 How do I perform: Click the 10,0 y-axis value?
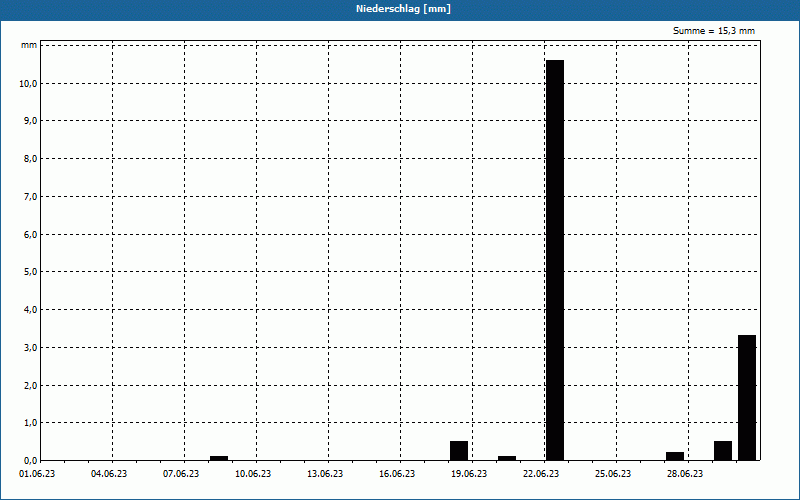point(28,83)
